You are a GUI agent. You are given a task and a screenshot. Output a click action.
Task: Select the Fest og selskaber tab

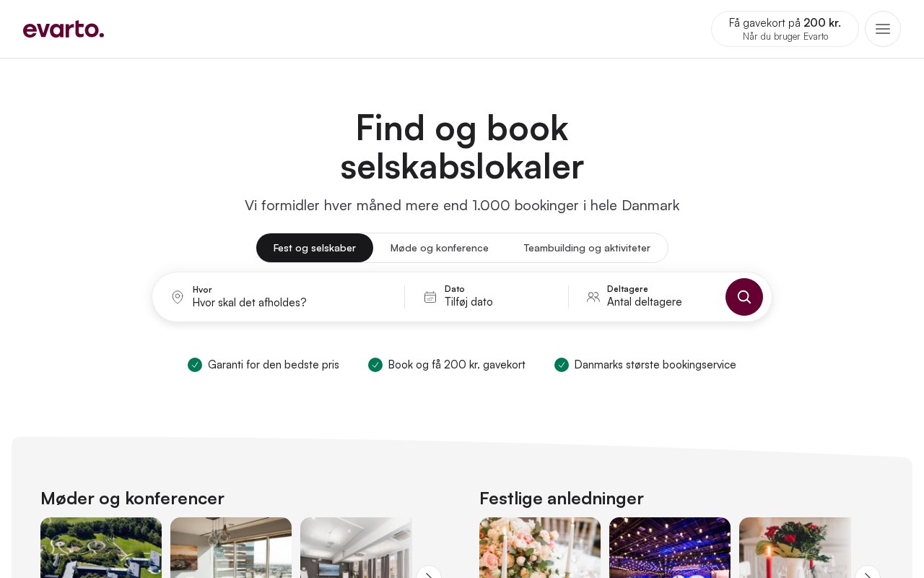(x=315, y=248)
